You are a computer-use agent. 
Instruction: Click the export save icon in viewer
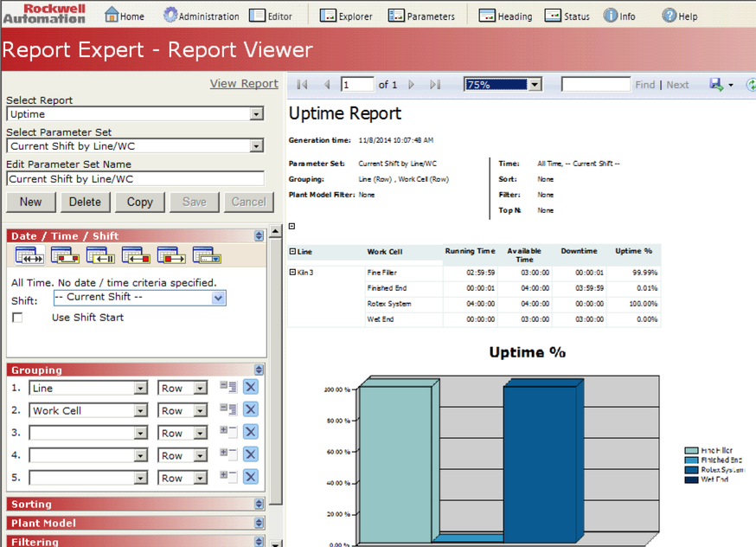(x=715, y=85)
